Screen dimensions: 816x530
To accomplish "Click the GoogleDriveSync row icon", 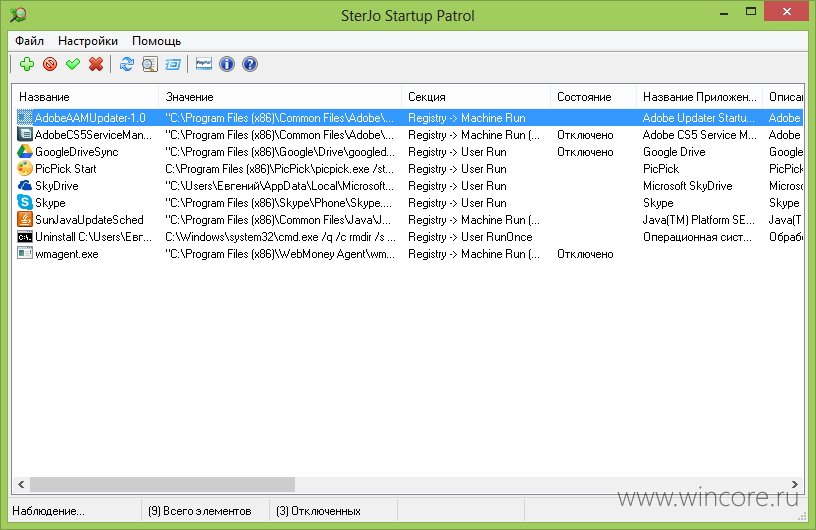I will tap(24, 152).
